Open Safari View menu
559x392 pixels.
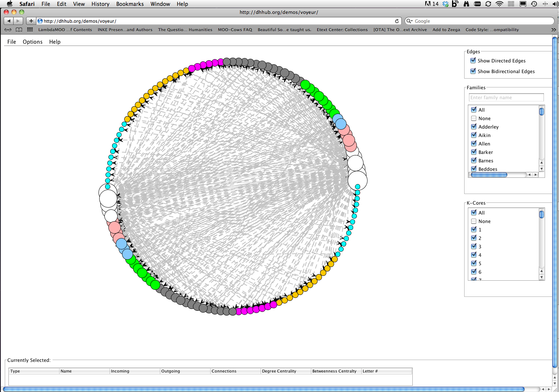coord(79,4)
